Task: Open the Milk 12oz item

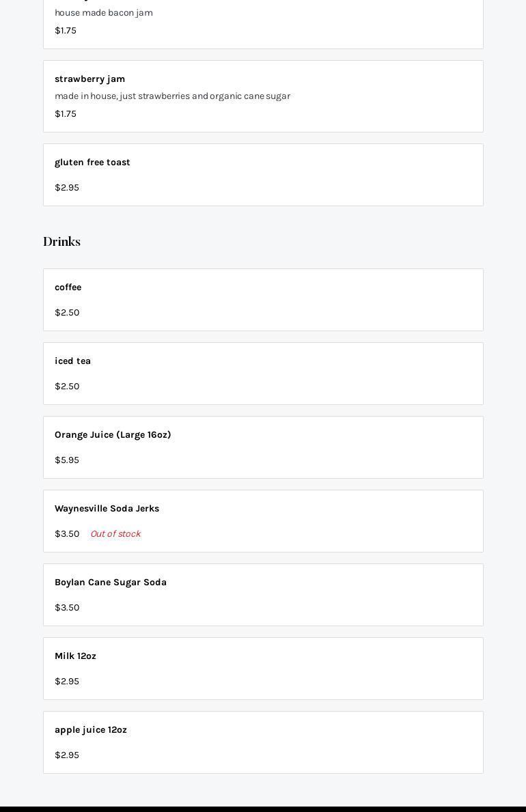Action: [75, 656]
